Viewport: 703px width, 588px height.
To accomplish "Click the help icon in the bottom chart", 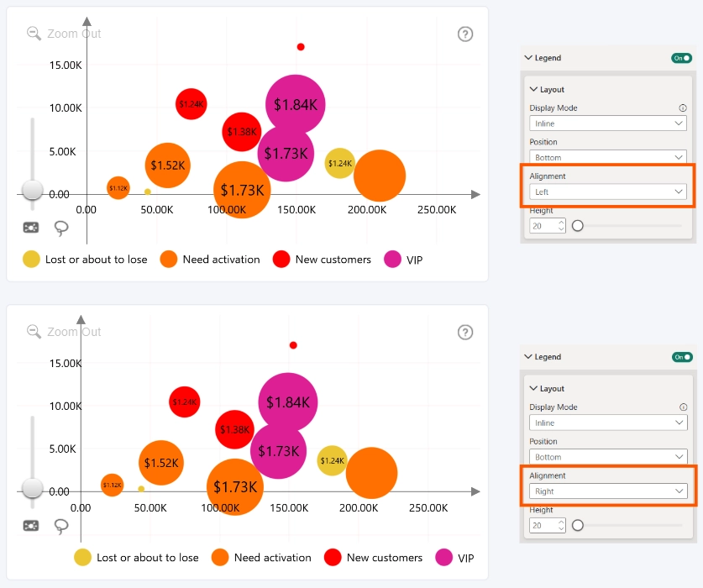I will click(465, 333).
